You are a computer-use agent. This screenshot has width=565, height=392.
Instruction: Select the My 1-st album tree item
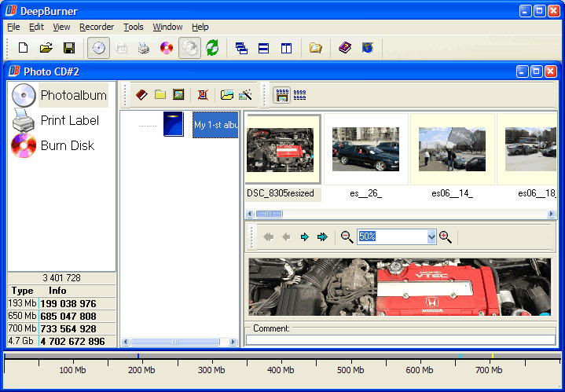[215, 125]
